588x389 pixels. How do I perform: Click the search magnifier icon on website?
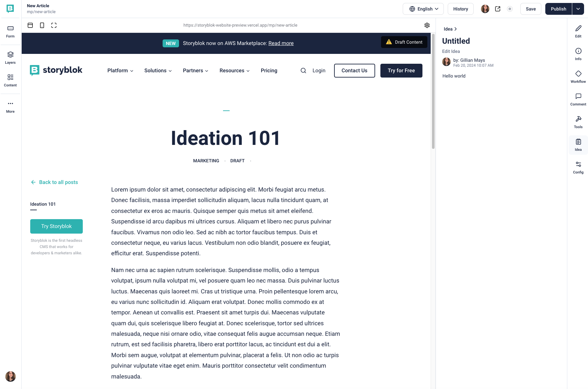[x=303, y=71]
